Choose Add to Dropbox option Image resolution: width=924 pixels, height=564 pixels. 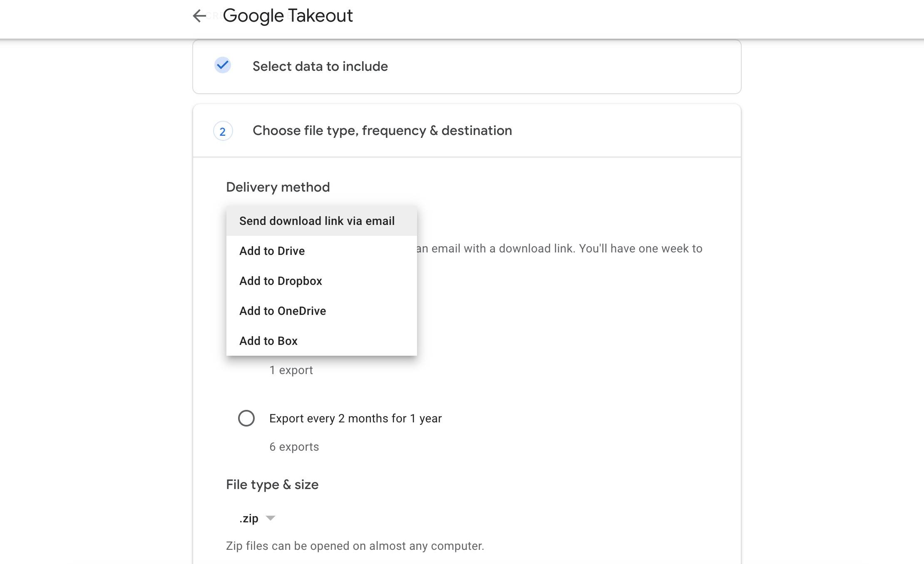click(x=321, y=281)
